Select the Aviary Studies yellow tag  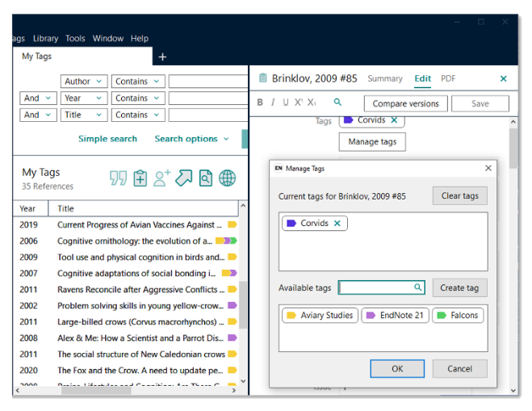point(320,316)
